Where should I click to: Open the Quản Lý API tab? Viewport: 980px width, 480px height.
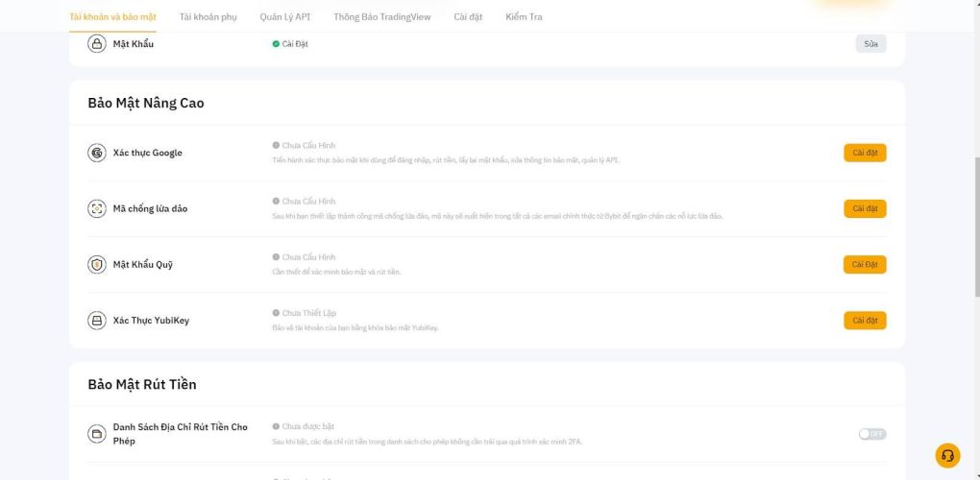[x=285, y=16]
